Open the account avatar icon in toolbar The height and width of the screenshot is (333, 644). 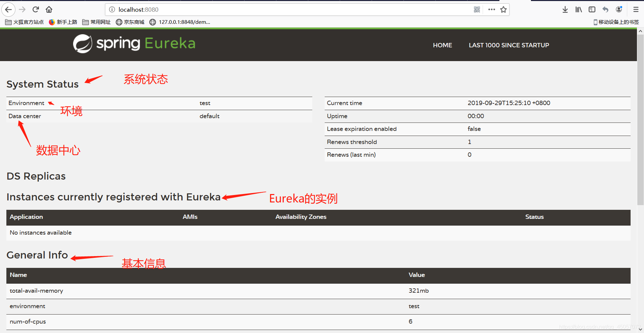click(619, 9)
